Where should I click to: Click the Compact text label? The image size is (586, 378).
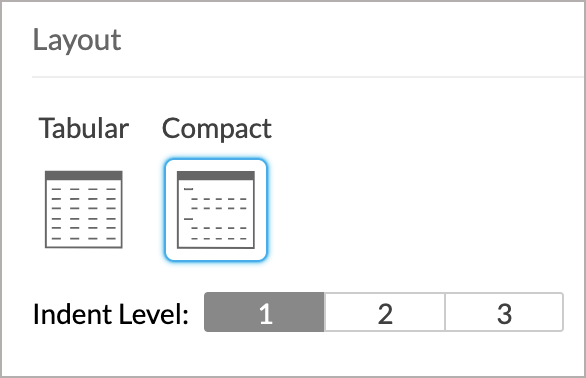217,129
